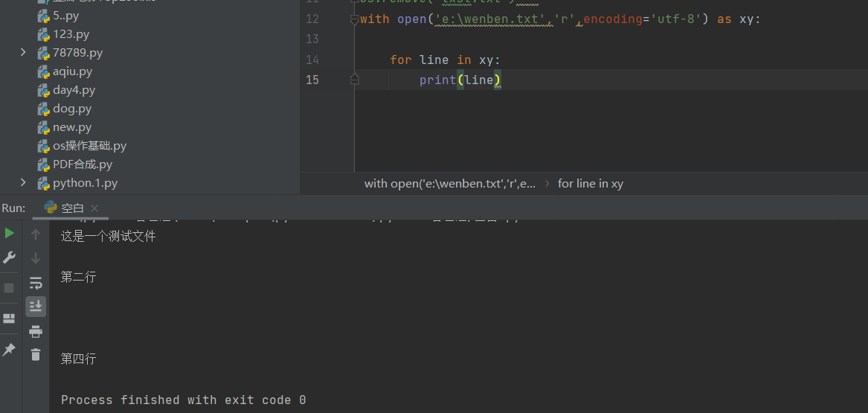This screenshot has width=868, height=413.
Task: Click the 'Run:' panel label
Action: click(14, 208)
